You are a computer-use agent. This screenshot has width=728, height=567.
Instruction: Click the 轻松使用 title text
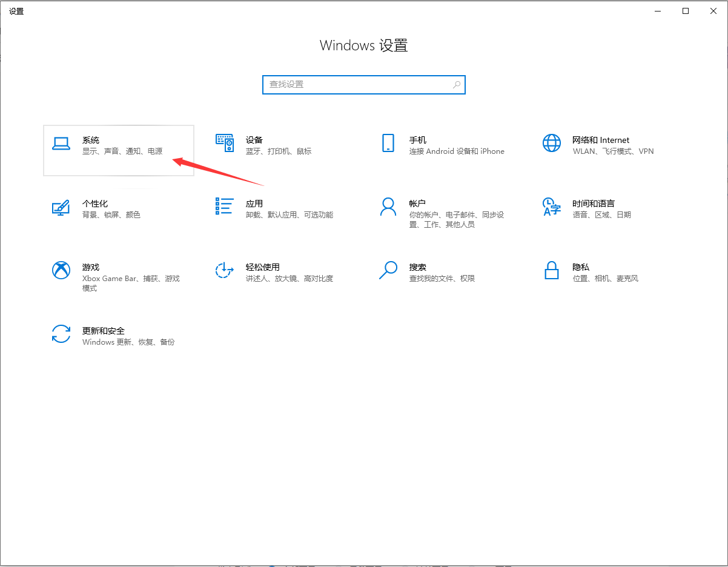click(x=263, y=267)
